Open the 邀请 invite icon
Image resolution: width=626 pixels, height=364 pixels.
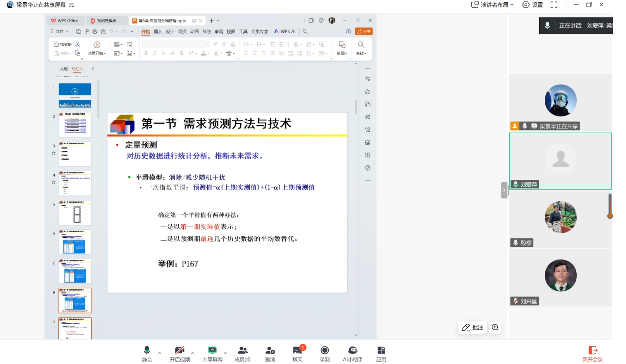click(x=270, y=351)
